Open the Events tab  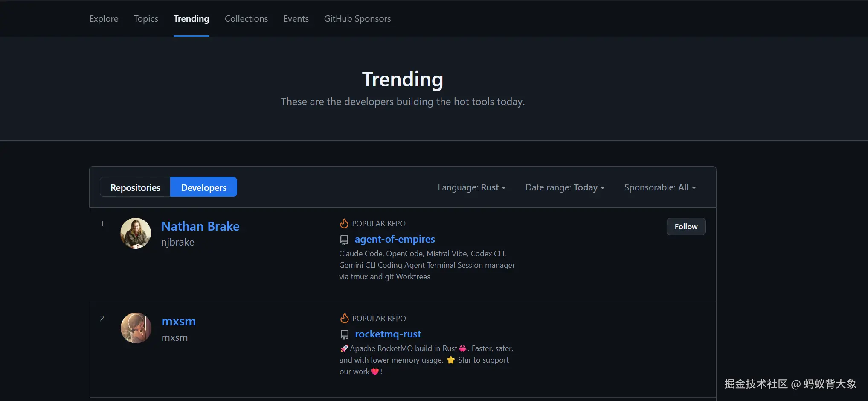pos(296,19)
